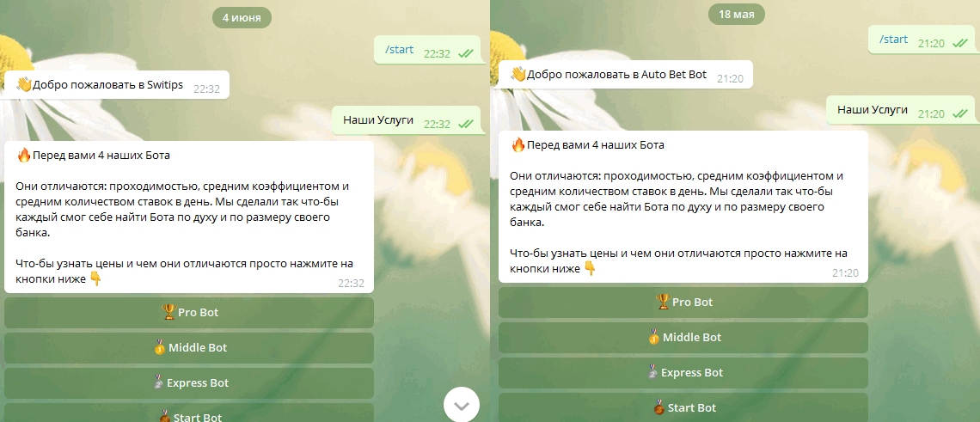Screen dimensions: 980x422
Task: Tap Start Bot in right chat
Action: (x=683, y=407)
